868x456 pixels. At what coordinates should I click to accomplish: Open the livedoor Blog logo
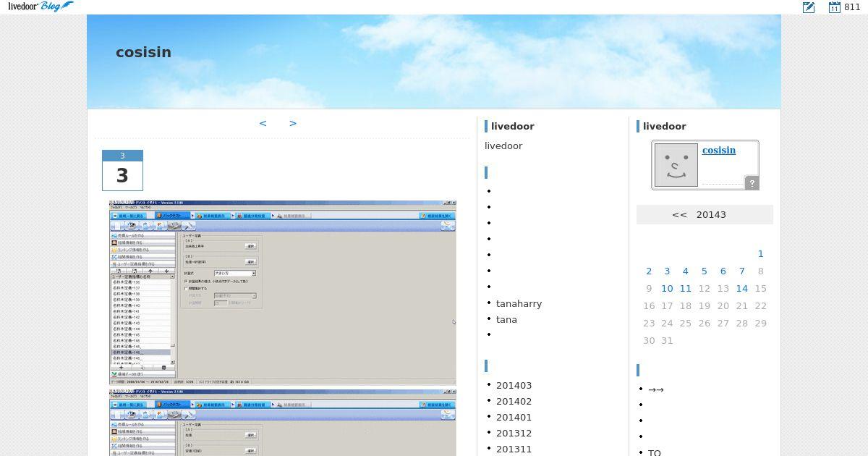41,7
